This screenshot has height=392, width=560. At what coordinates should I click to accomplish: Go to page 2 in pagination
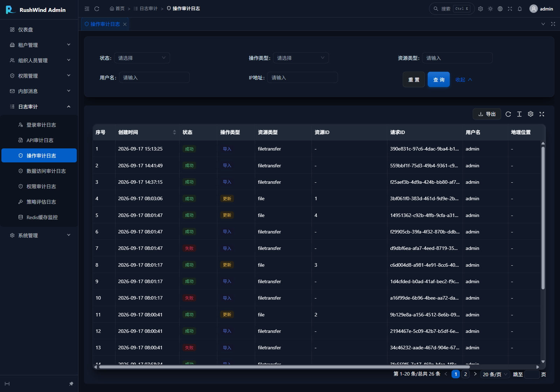pyautogui.click(x=465, y=374)
